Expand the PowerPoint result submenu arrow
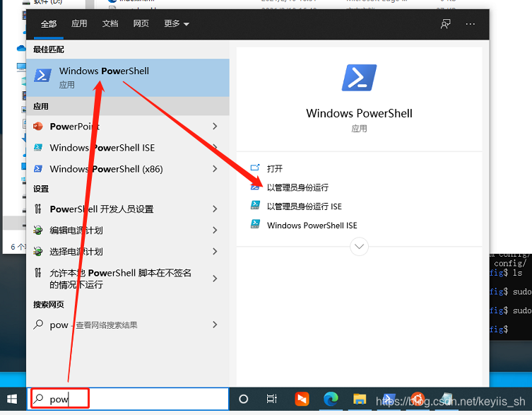 [x=215, y=127]
